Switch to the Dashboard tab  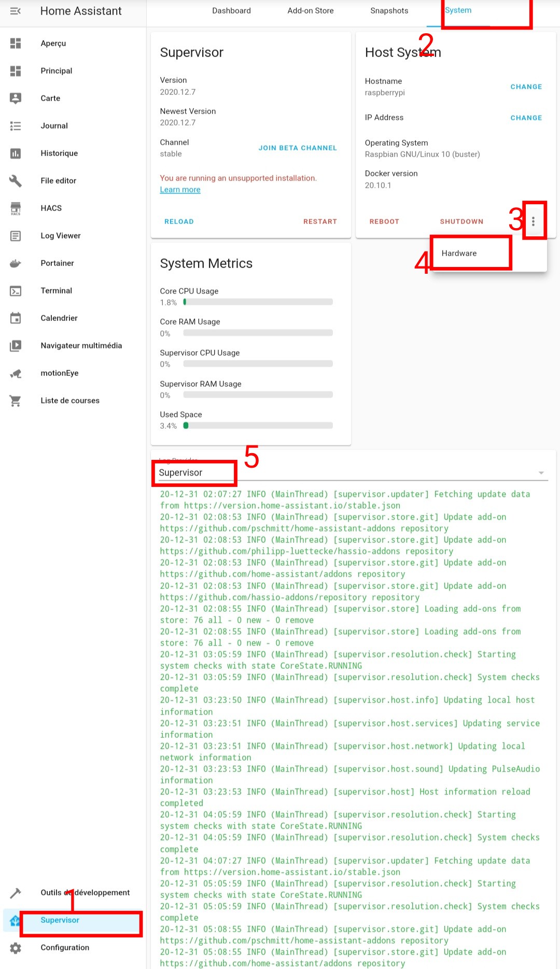pos(231,10)
